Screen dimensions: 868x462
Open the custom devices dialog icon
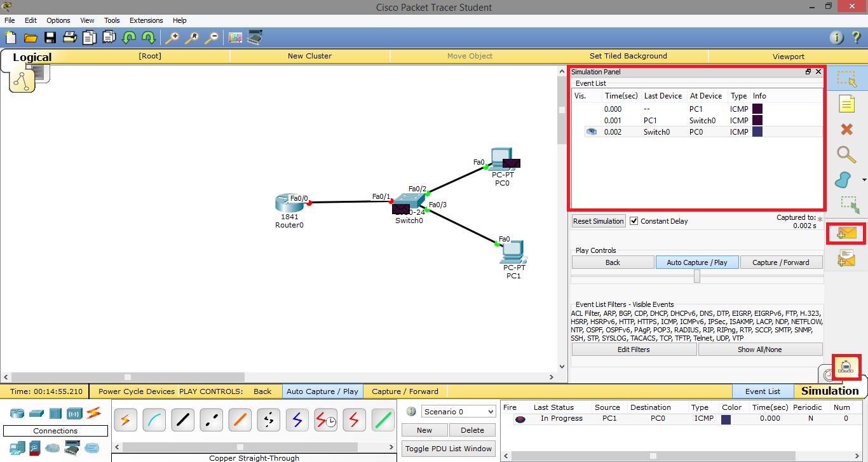point(255,37)
